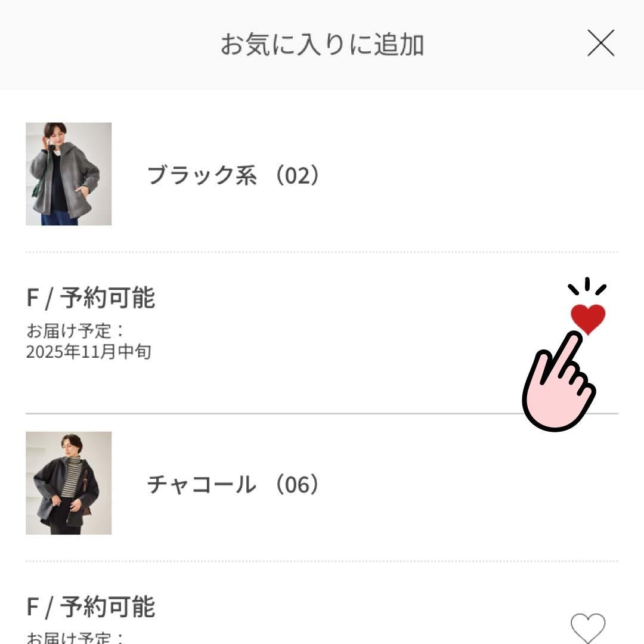Image resolution: width=644 pixels, height=644 pixels.
Task: Click お届け予定 label under チャコール size
Action: (x=75, y=638)
